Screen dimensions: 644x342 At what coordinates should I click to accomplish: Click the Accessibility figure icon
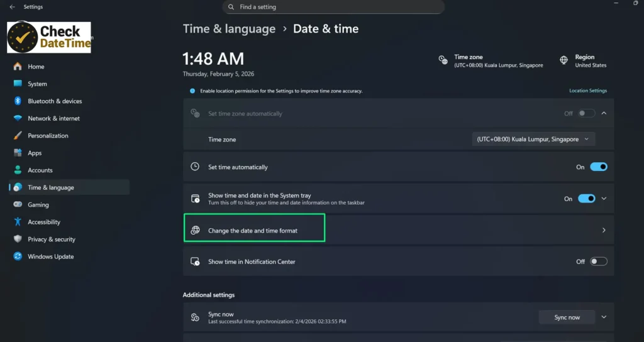click(x=18, y=222)
